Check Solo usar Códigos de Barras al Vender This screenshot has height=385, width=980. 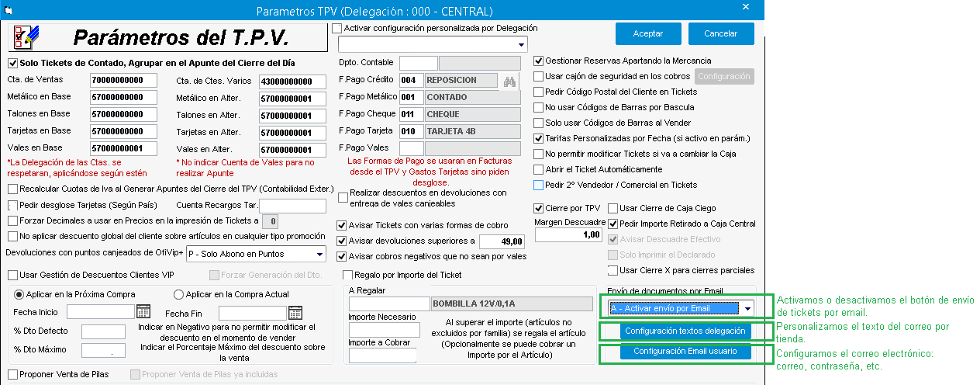tap(538, 123)
